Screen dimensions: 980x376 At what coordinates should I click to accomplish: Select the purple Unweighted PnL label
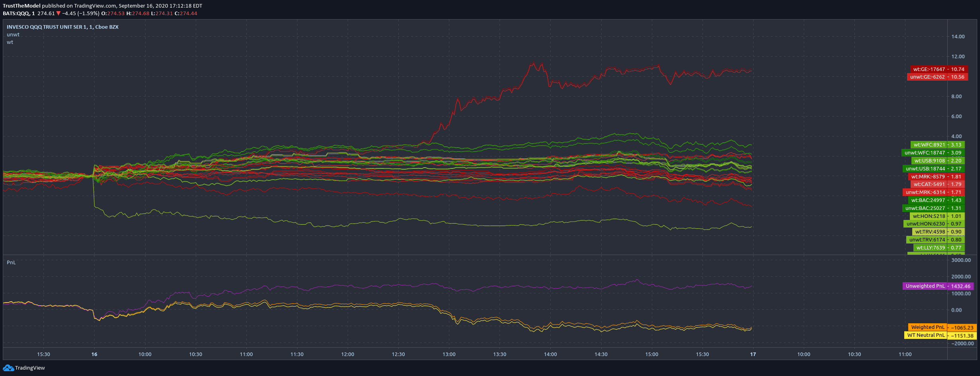pos(925,286)
